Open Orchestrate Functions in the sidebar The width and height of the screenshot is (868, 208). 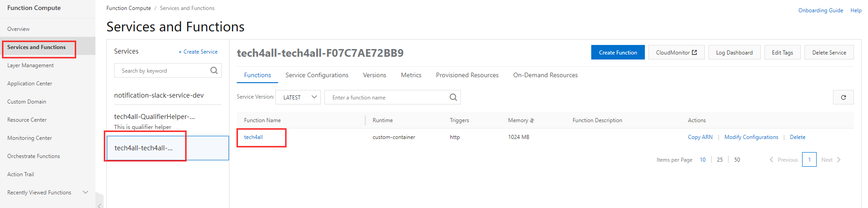34,156
